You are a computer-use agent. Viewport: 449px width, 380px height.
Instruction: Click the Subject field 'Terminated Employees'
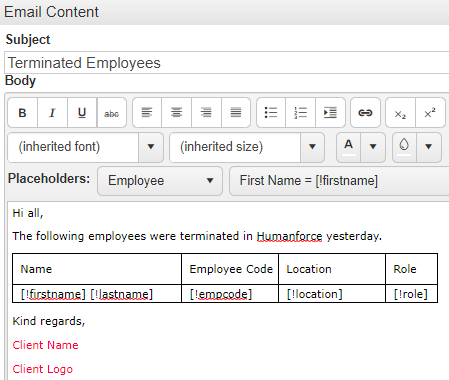click(x=227, y=63)
